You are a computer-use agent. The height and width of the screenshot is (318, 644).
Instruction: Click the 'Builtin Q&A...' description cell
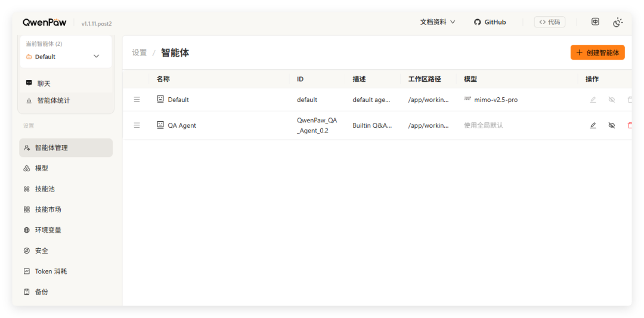(x=372, y=125)
